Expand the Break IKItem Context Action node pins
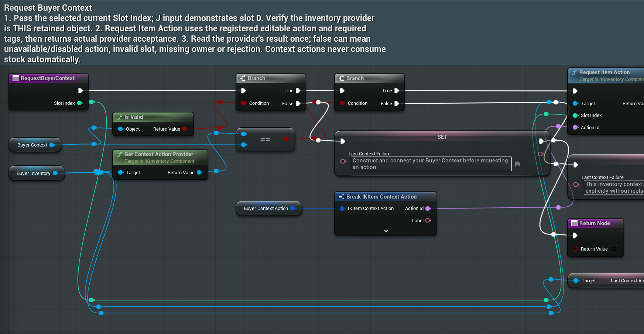The image size is (644, 334). (x=386, y=231)
